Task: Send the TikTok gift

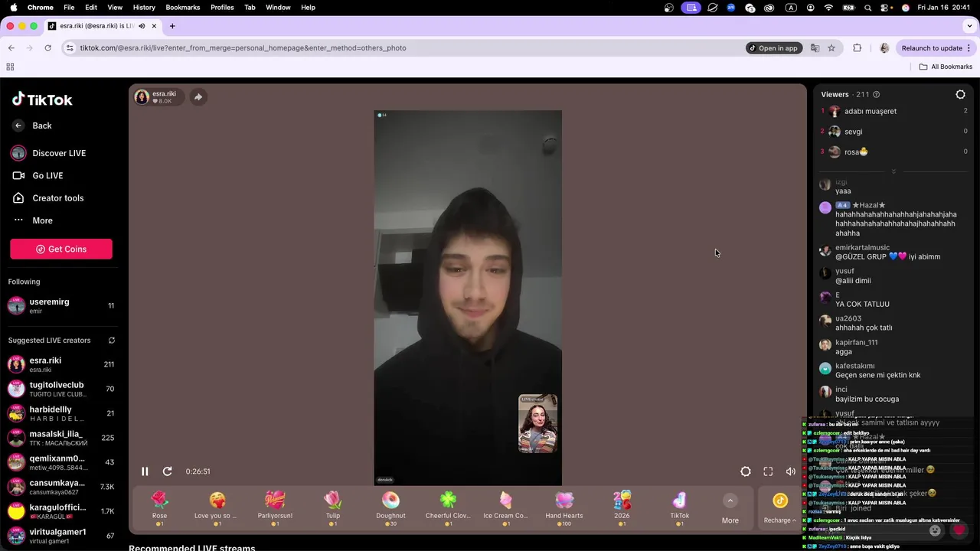Action: [x=680, y=508]
